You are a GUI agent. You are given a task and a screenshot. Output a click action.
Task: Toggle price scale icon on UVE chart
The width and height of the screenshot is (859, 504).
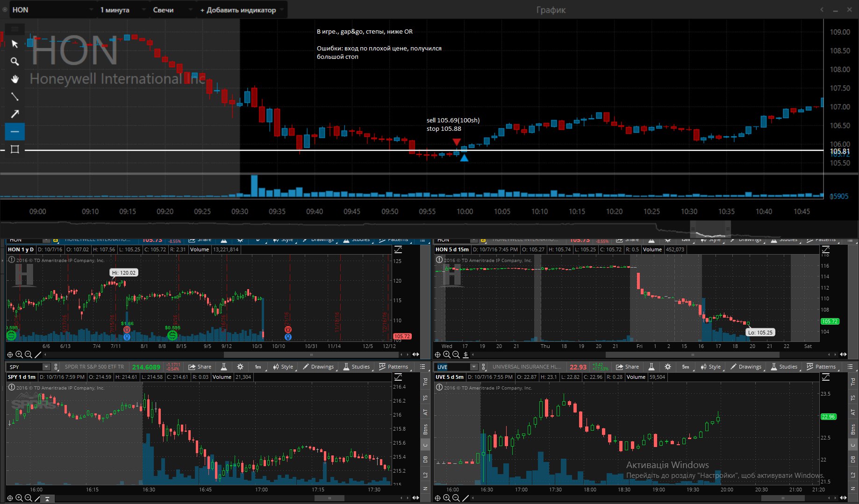point(826,377)
